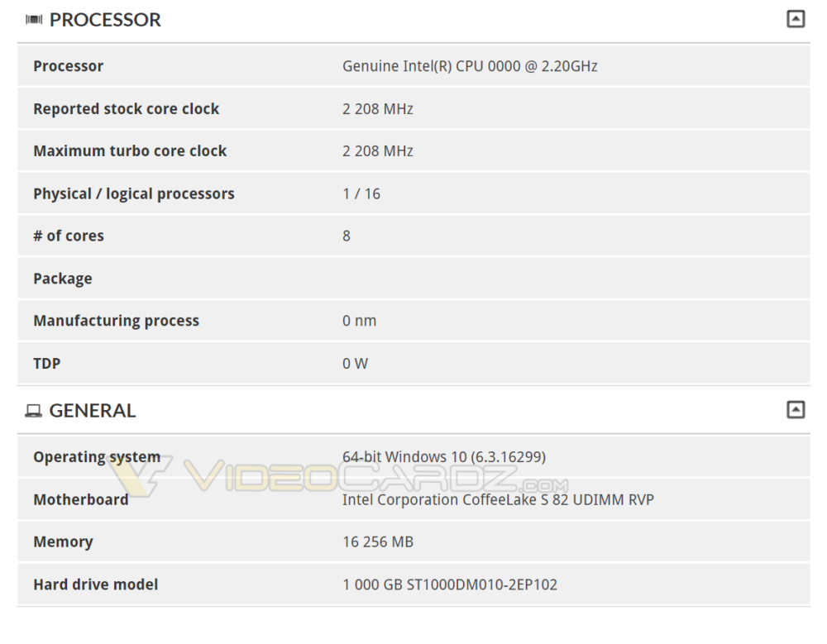Expand the empty Package row
The height and width of the screenshot is (644, 827).
(x=62, y=278)
